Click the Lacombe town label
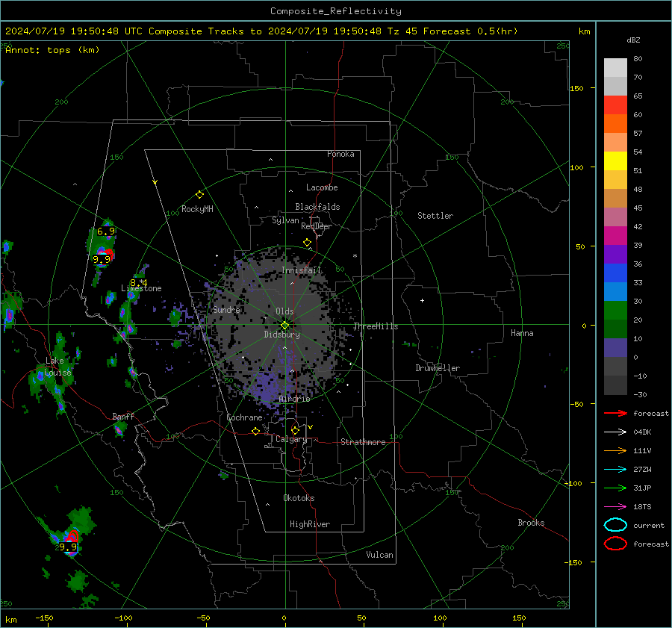 click(322, 187)
